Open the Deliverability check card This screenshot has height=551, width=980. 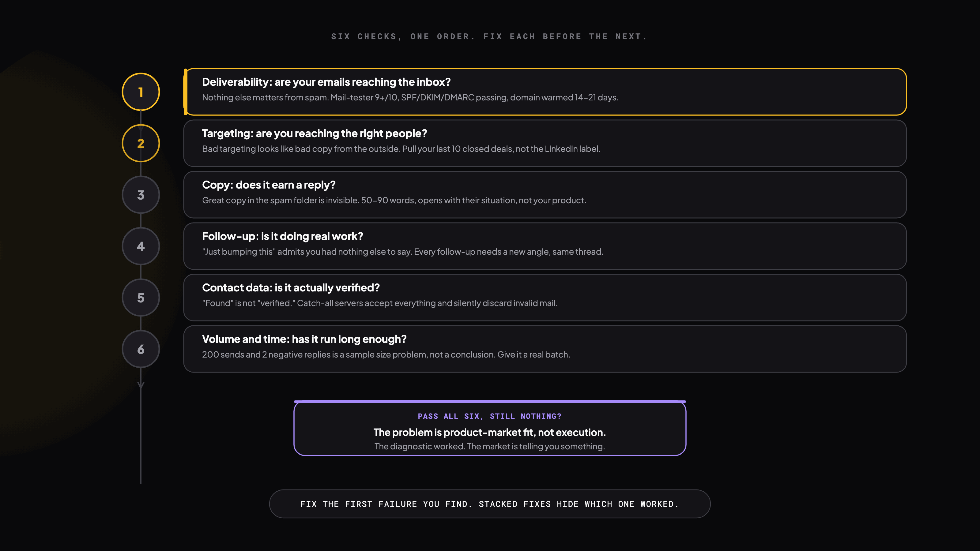[x=545, y=92]
